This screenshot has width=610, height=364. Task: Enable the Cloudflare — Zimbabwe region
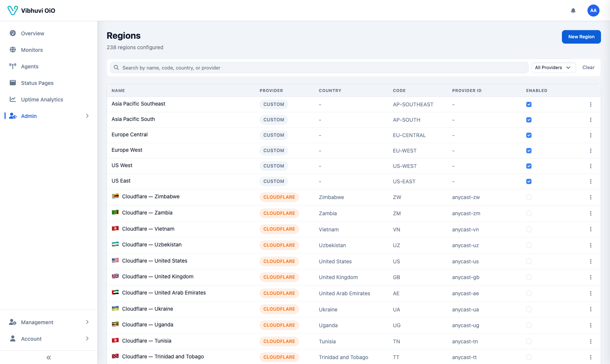click(529, 197)
